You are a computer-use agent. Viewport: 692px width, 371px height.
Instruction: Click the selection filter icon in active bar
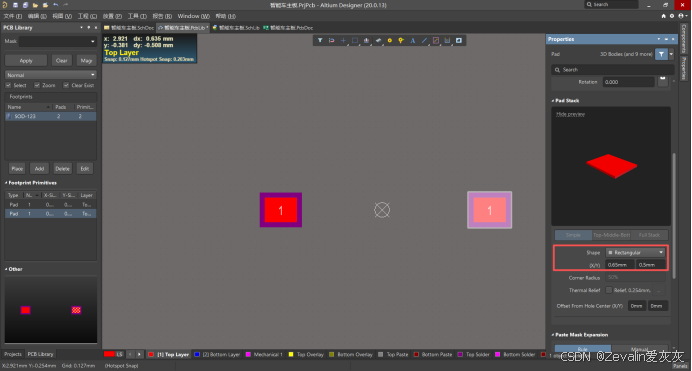[320, 40]
